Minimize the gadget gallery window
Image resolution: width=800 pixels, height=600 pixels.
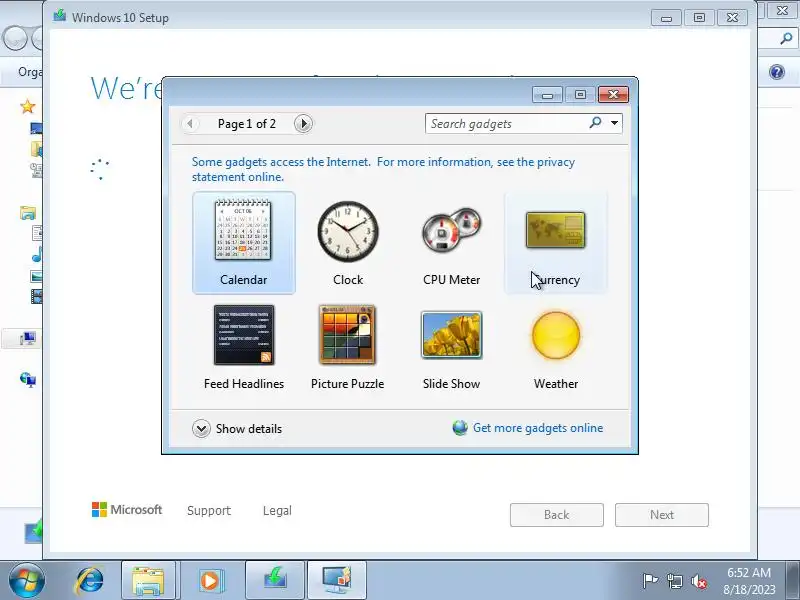(547, 94)
